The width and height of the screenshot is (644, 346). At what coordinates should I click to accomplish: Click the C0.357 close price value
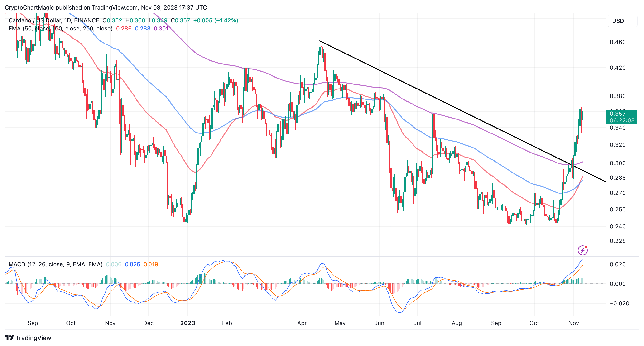(180, 20)
